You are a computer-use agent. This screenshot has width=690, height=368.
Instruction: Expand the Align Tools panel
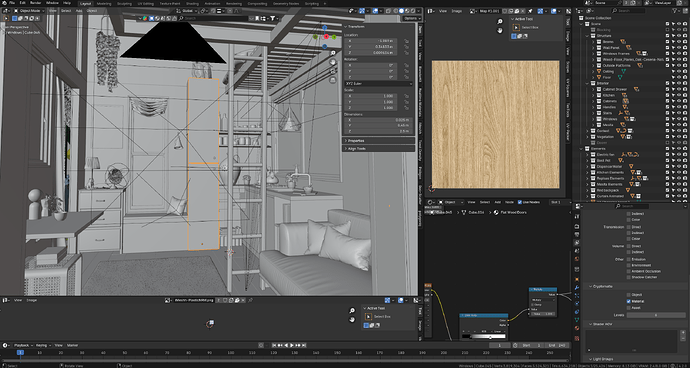[345, 149]
